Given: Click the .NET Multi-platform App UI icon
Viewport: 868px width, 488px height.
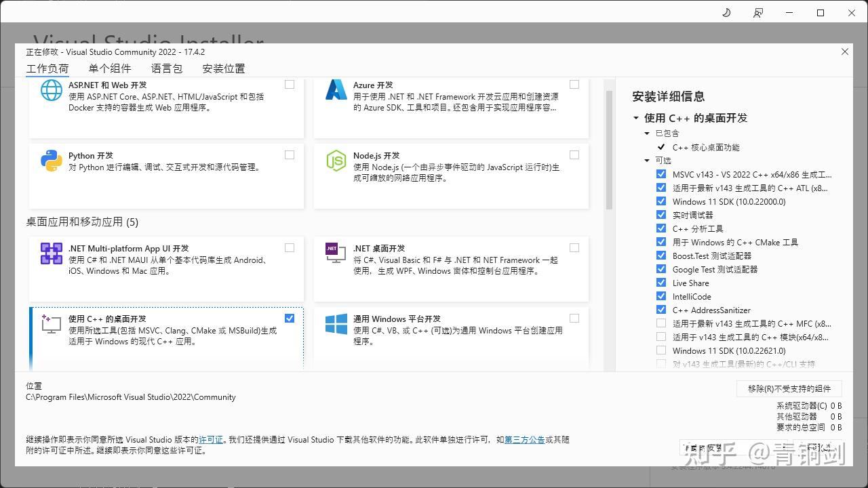Looking at the screenshot, I should pyautogui.click(x=51, y=253).
